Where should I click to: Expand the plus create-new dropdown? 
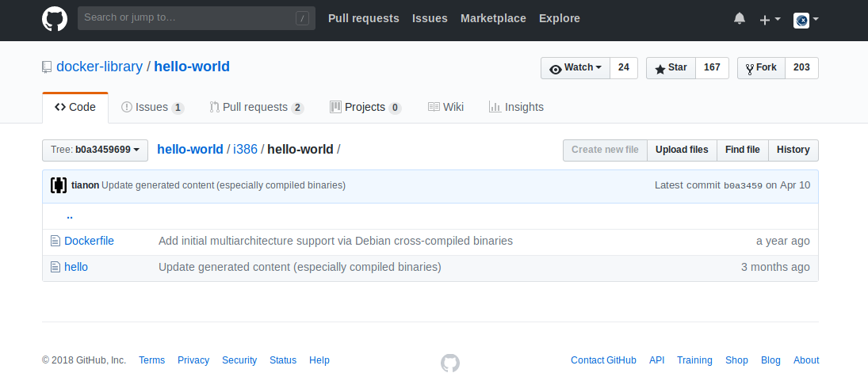[x=770, y=19]
